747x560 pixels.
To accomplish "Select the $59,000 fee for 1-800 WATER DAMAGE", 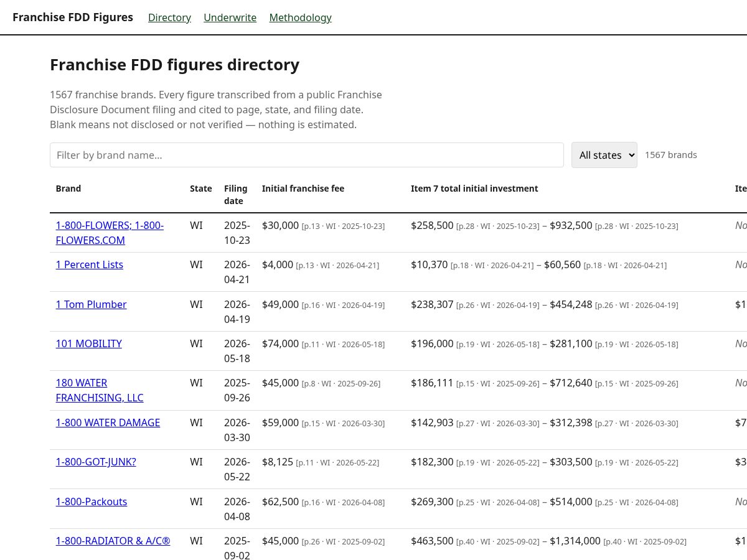I will pos(281,422).
